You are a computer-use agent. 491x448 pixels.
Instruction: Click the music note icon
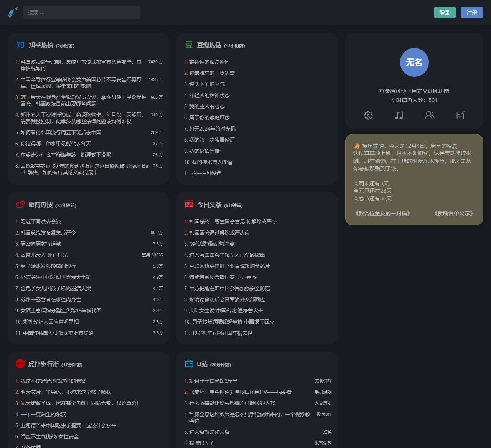tap(399, 115)
